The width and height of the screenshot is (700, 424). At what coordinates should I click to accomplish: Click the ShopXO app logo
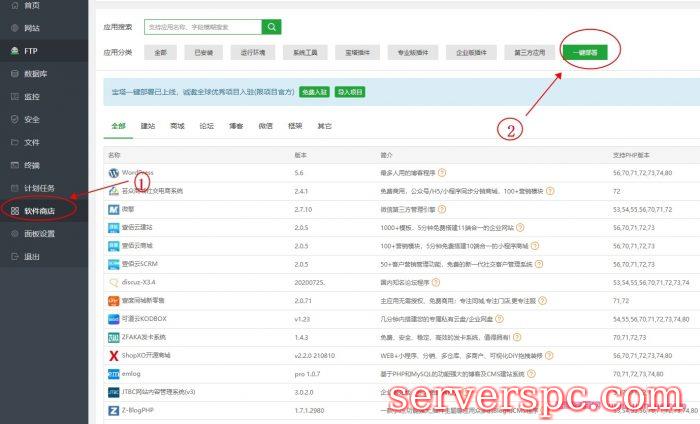pyautogui.click(x=113, y=355)
